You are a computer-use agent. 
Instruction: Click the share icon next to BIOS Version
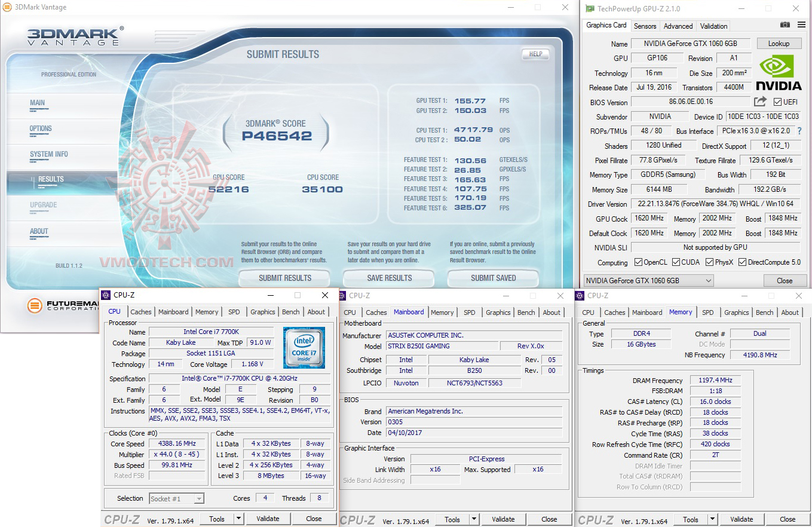click(x=759, y=102)
